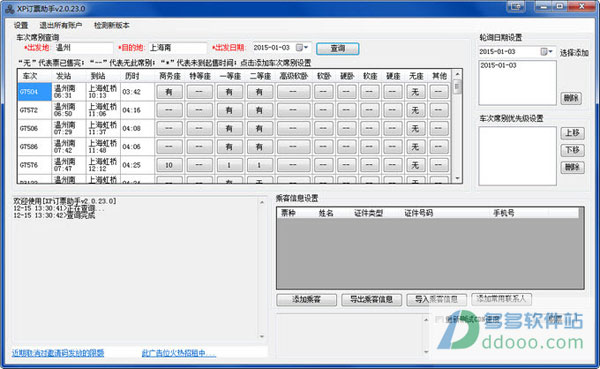Click the 二等座 column header

click(x=260, y=76)
